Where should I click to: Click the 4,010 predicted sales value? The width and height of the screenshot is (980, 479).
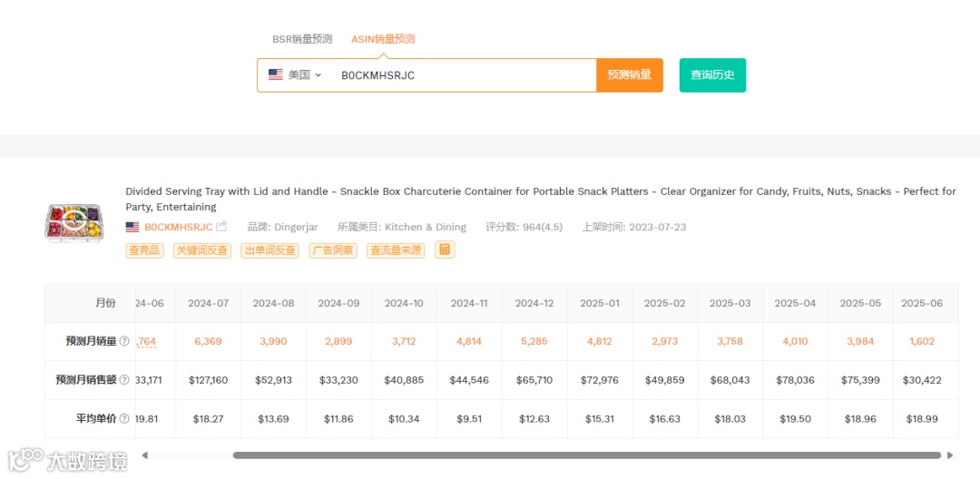(795, 342)
